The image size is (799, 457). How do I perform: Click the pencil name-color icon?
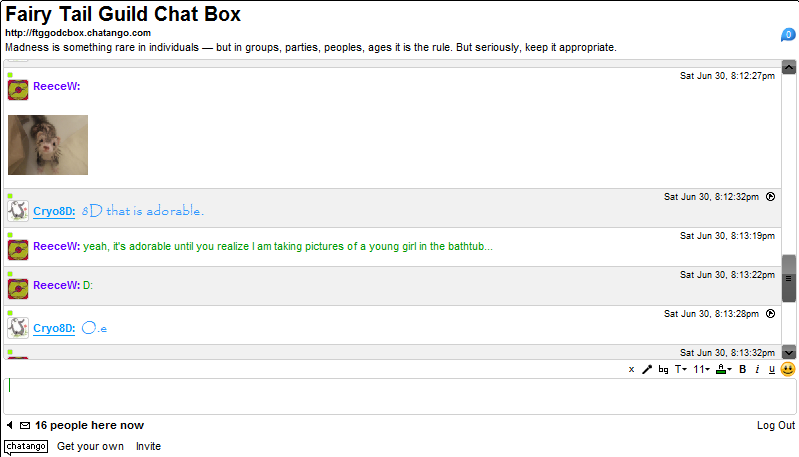pyautogui.click(x=647, y=369)
